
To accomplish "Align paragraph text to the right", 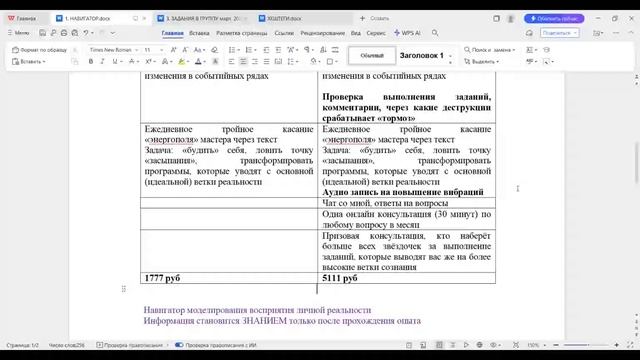I will [255, 62].
